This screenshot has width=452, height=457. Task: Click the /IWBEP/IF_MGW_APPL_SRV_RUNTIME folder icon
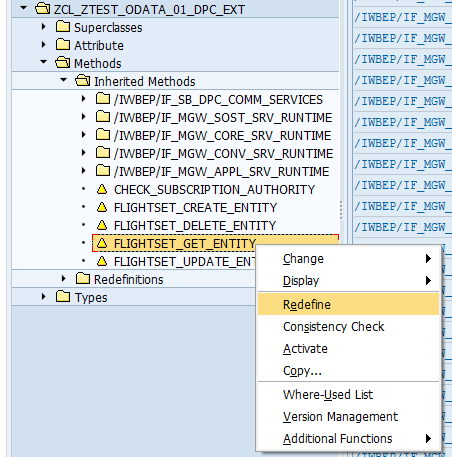click(x=103, y=170)
